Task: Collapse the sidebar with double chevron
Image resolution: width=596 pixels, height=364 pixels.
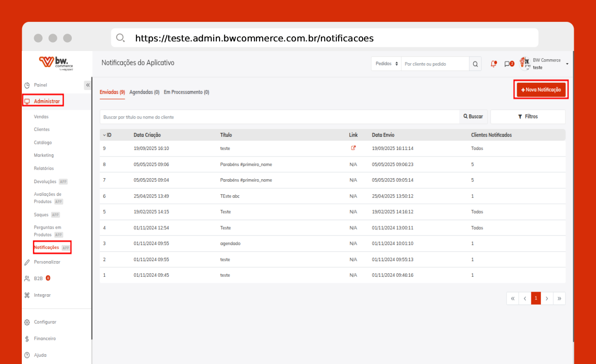Action: [x=88, y=85]
